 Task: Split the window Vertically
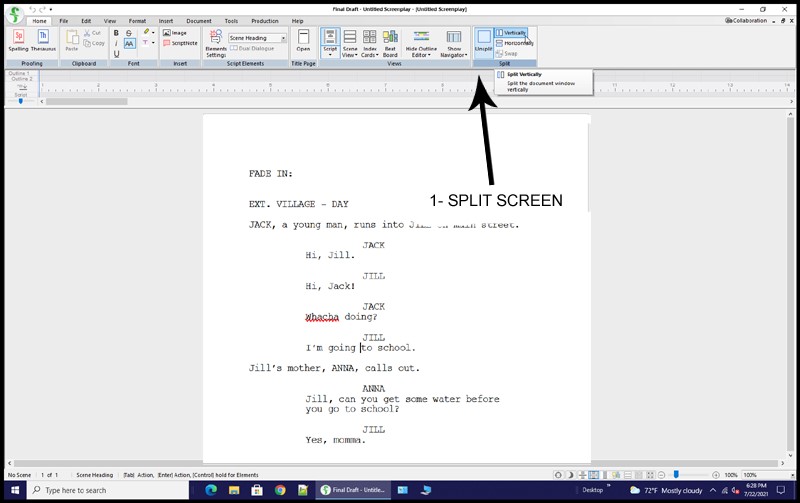tap(512, 33)
